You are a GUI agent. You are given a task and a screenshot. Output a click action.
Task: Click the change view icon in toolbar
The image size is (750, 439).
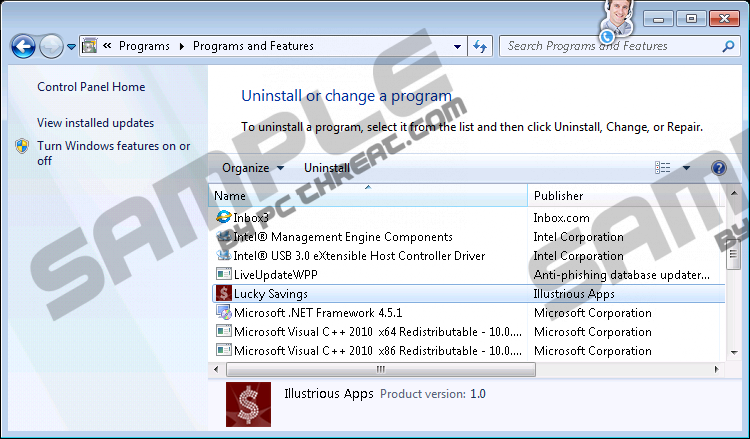[x=663, y=168]
